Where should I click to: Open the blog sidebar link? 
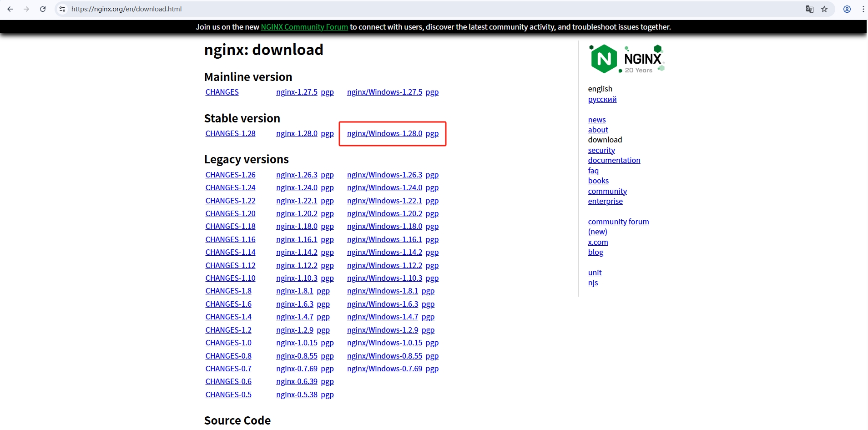[x=595, y=252]
